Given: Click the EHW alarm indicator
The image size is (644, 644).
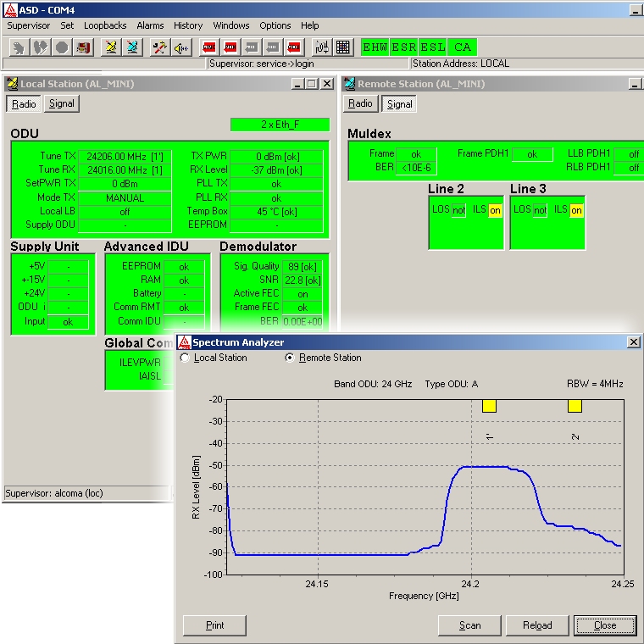Looking at the screenshot, I should 375,47.
